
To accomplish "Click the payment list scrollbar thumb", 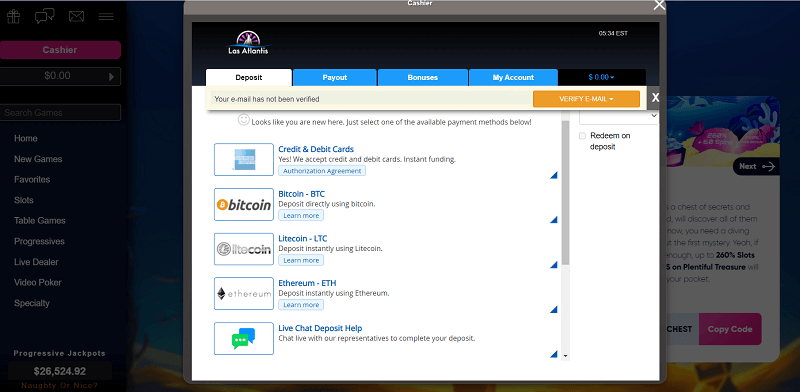I will coord(565,193).
